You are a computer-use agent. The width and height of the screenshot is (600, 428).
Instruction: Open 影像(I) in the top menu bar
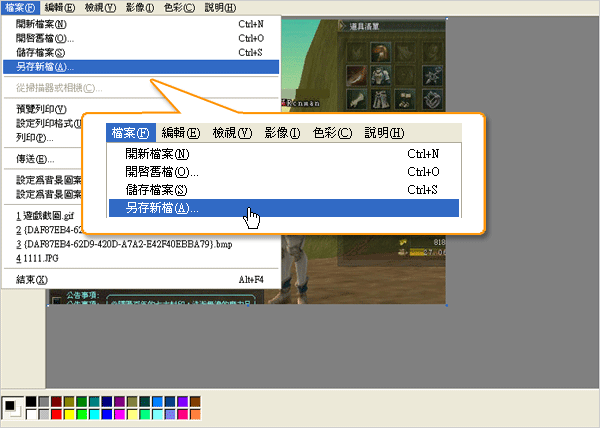[x=140, y=8]
